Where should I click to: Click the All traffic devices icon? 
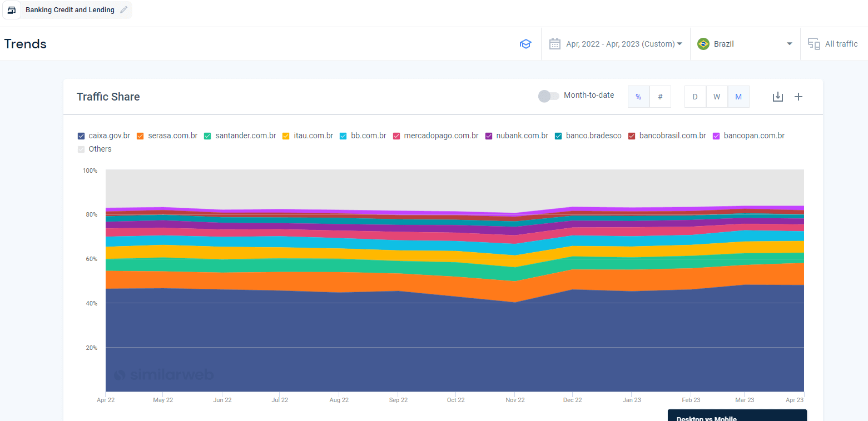pyautogui.click(x=814, y=44)
